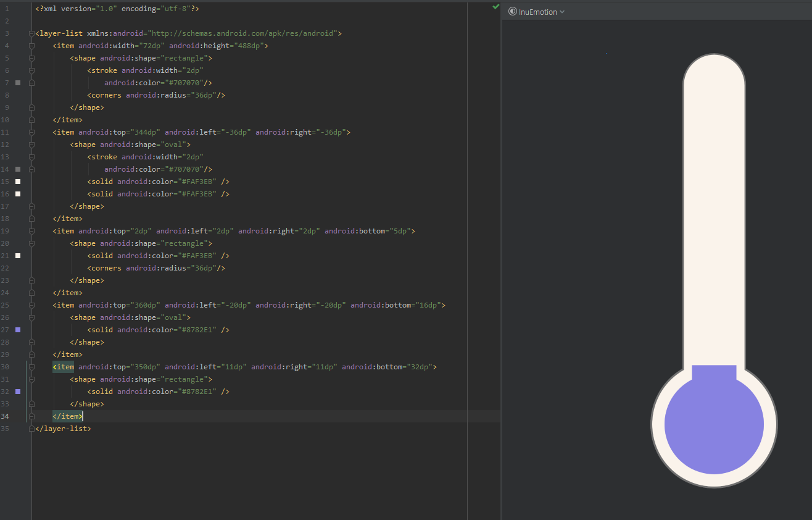Click the closing </shape> tag on line 9
This screenshot has width=812, height=520.
(x=87, y=107)
